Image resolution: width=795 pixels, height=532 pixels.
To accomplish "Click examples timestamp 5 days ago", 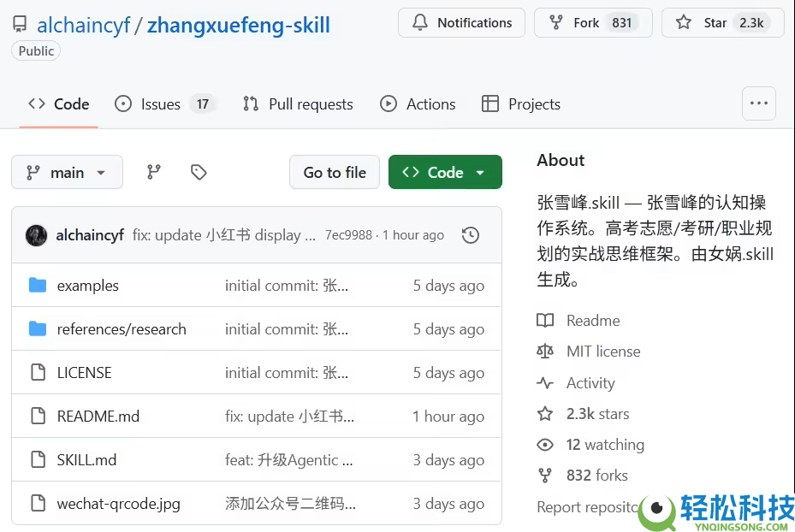I will coord(448,286).
